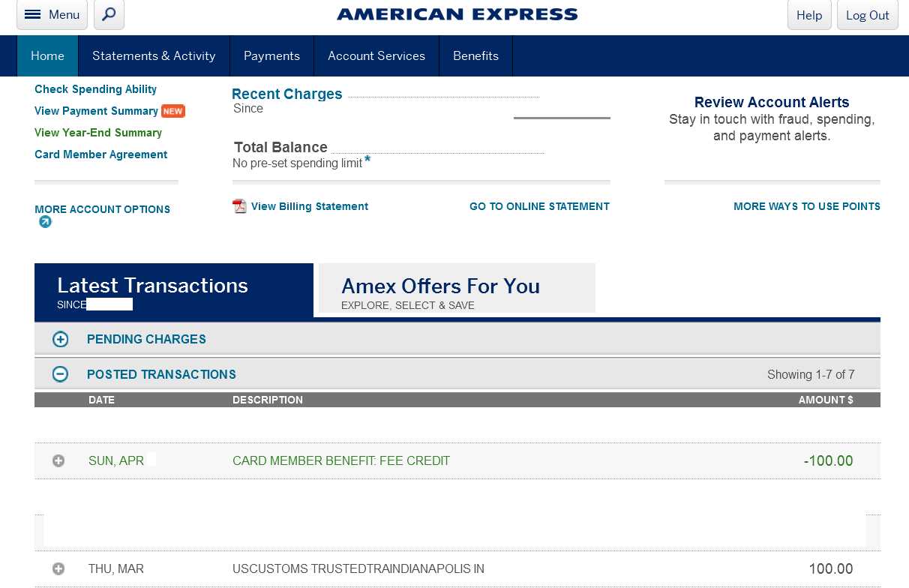Follow the Go To Online Statement link
The image size is (909, 588).
tap(539, 206)
